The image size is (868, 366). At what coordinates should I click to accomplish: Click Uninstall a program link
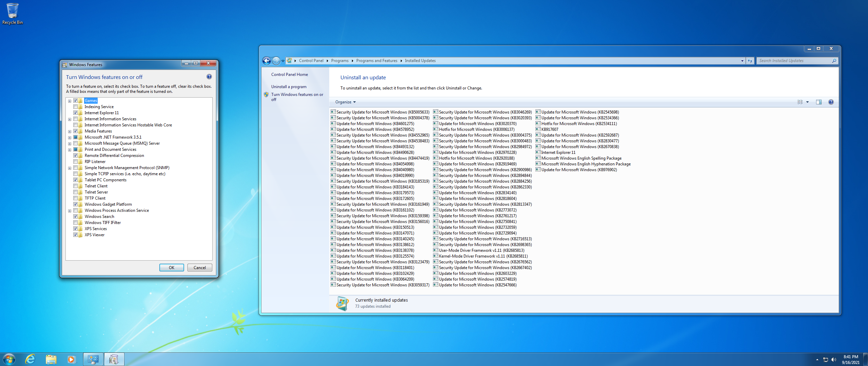click(289, 87)
